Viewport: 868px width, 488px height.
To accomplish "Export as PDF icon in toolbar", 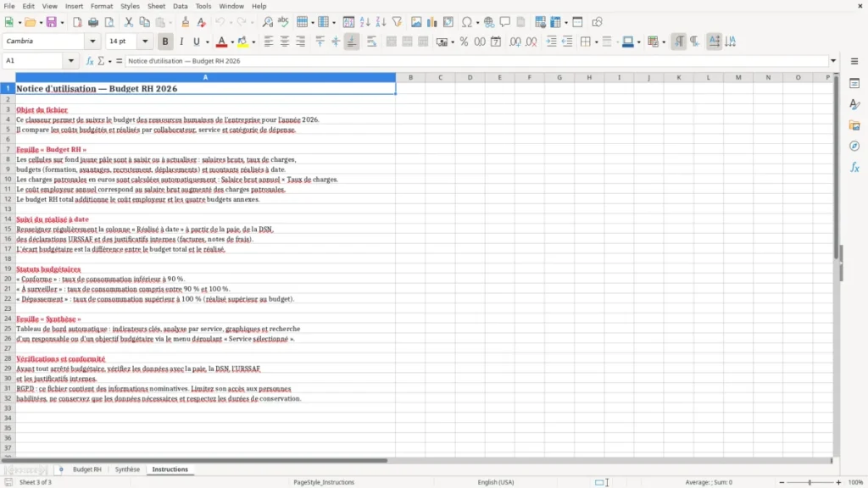I will pyautogui.click(x=77, y=22).
